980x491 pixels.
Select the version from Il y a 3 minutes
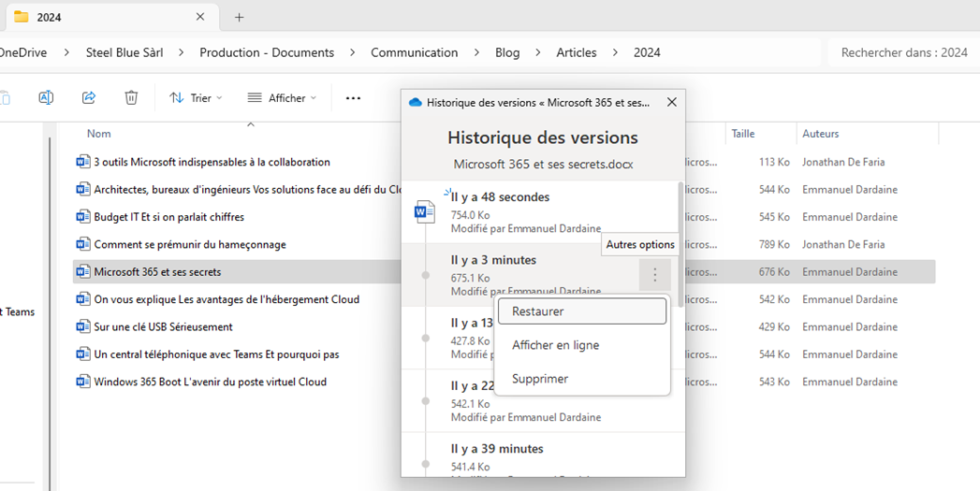coord(539,275)
